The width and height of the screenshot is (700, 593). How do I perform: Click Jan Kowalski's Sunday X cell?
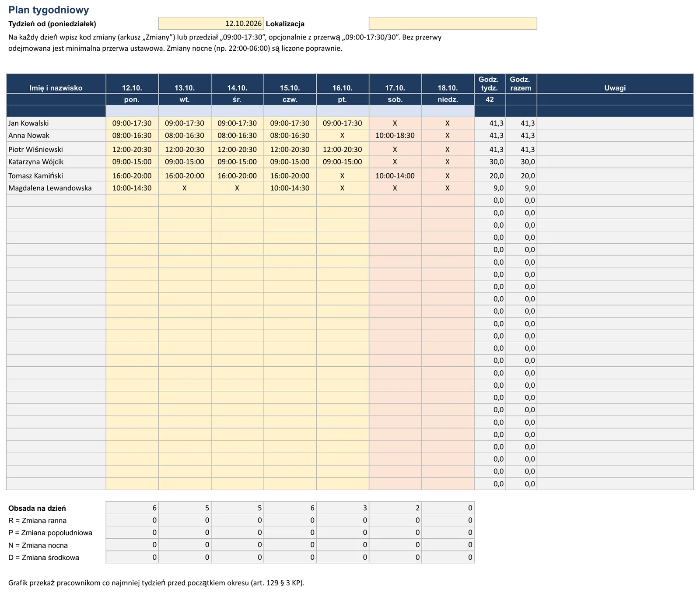[x=448, y=123]
